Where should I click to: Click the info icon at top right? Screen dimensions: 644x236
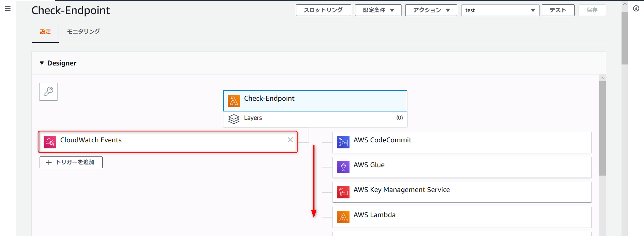click(x=636, y=8)
